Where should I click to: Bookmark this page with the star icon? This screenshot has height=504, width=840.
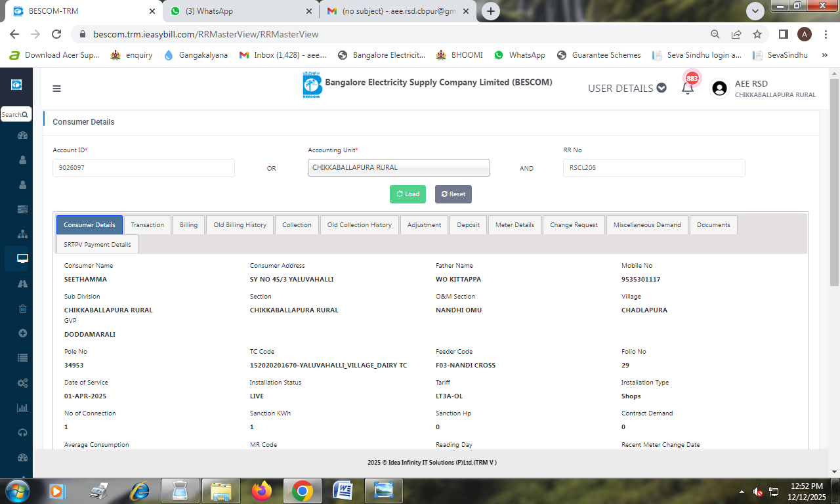[757, 34]
